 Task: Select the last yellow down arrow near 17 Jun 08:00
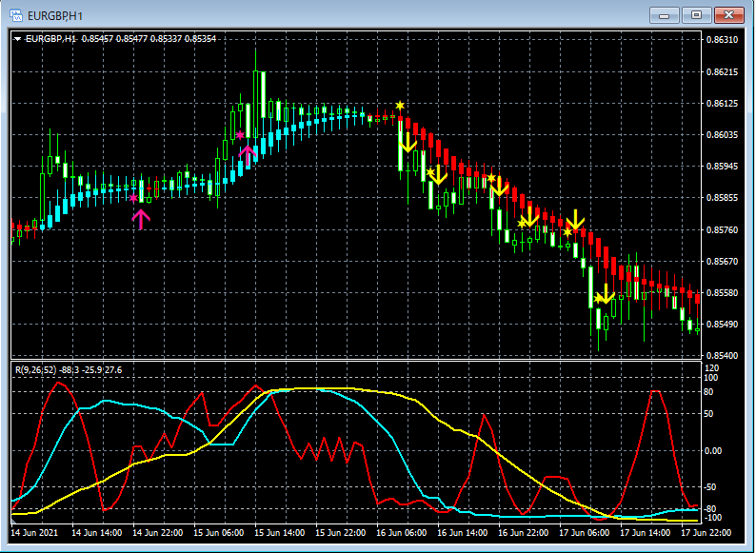click(x=606, y=294)
